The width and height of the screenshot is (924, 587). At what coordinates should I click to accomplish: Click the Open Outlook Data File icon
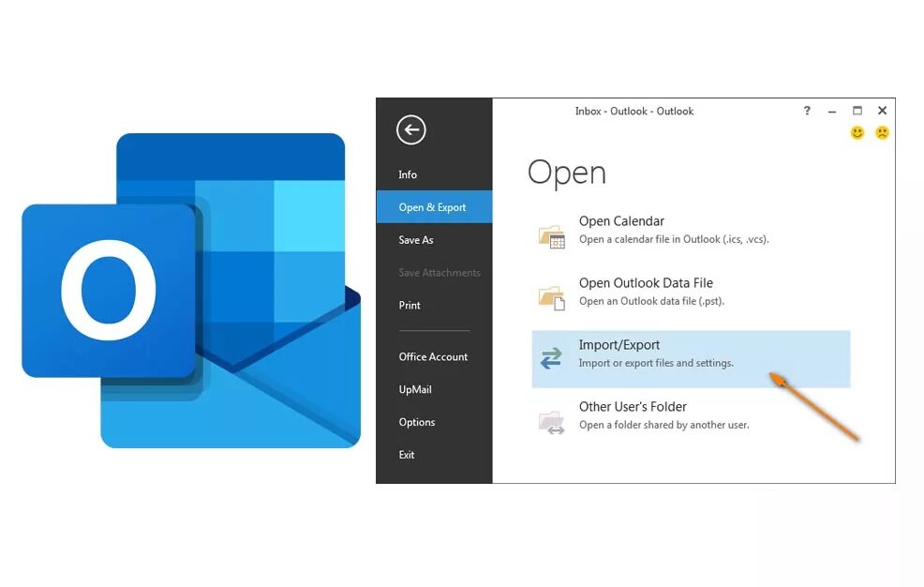click(x=552, y=297)
